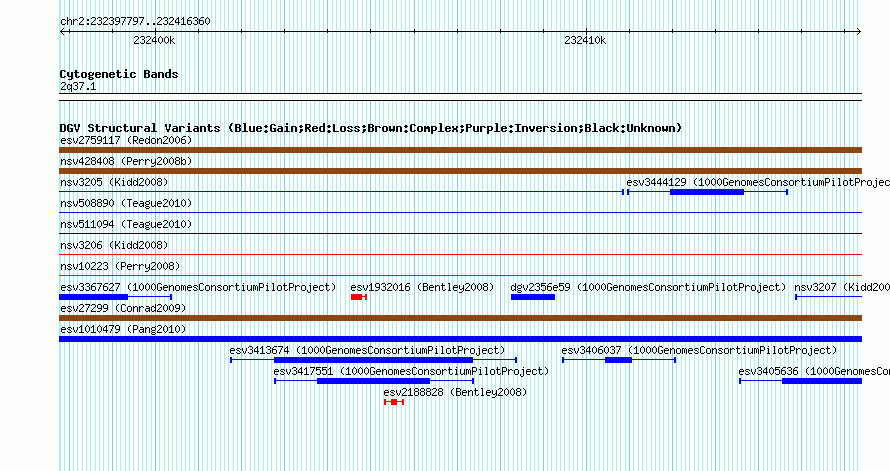Select the brown esv27299 complex bar
Image resolution: width=890 pixels, height=471 pixels.
pyautogui.click(x=460, y=318)
